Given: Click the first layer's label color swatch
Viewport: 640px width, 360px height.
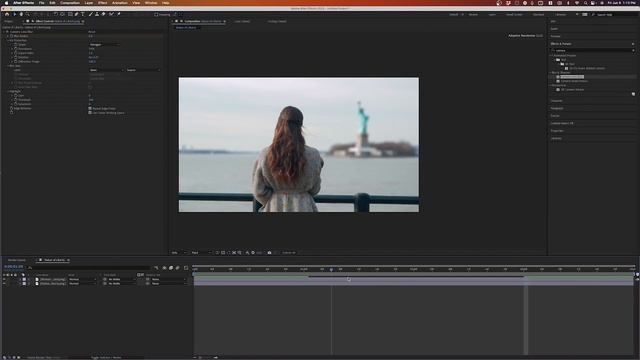Looking at the screenshot, I should [x=24, y=279].
